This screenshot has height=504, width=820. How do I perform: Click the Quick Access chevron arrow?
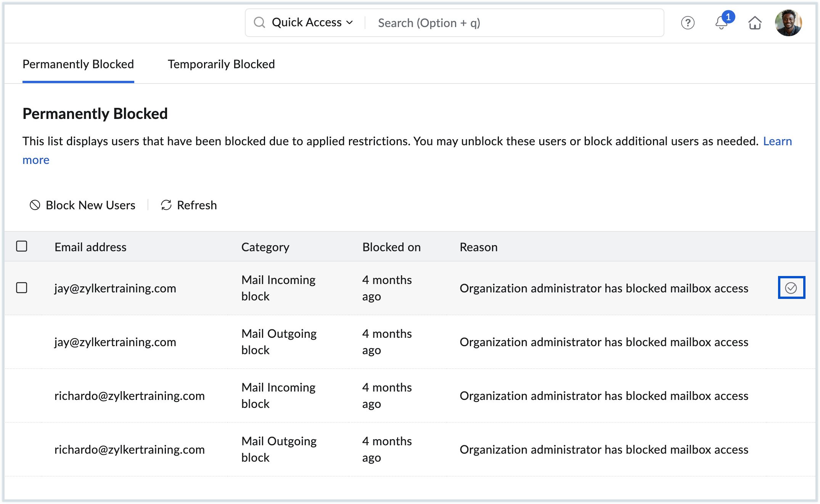349,22
